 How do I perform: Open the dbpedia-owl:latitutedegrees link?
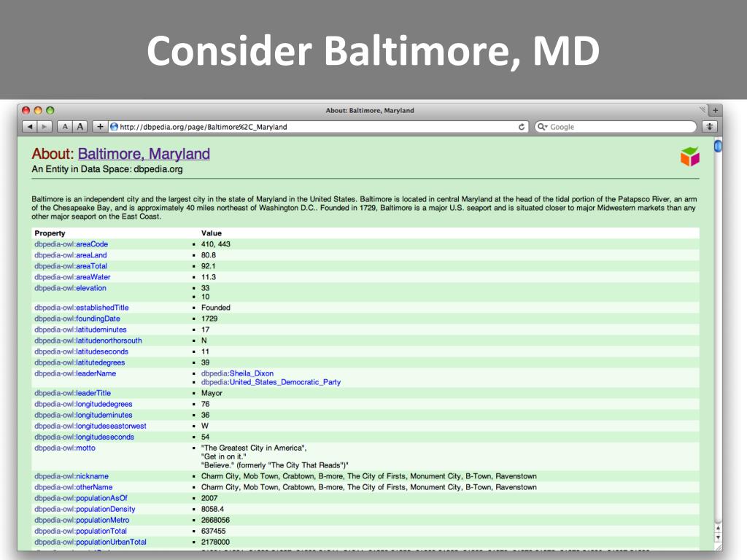(80, 362)
